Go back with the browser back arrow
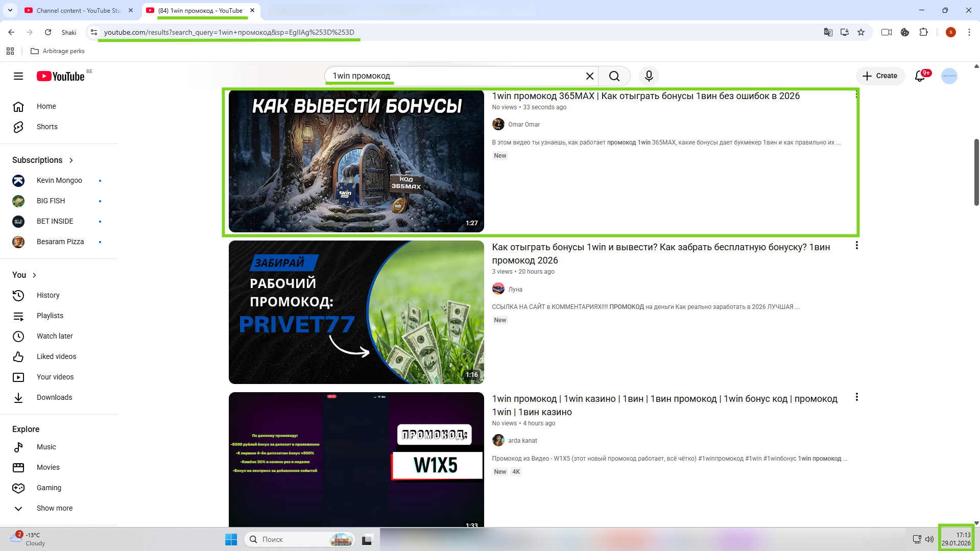The image size is (980, 551). click(11, 32)
